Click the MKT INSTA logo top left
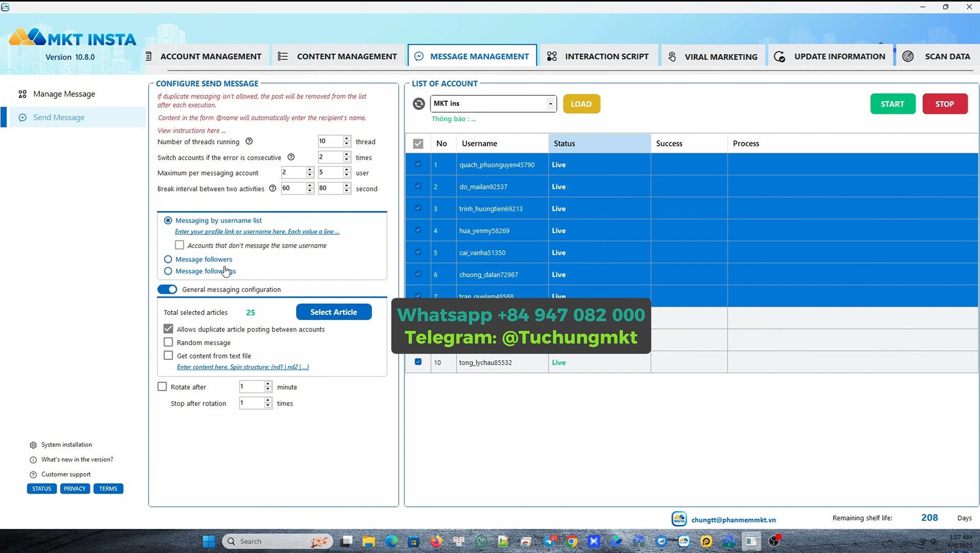The width and height of the screenshot is (980, 553). pyautogui.click(x=73, y=38)
